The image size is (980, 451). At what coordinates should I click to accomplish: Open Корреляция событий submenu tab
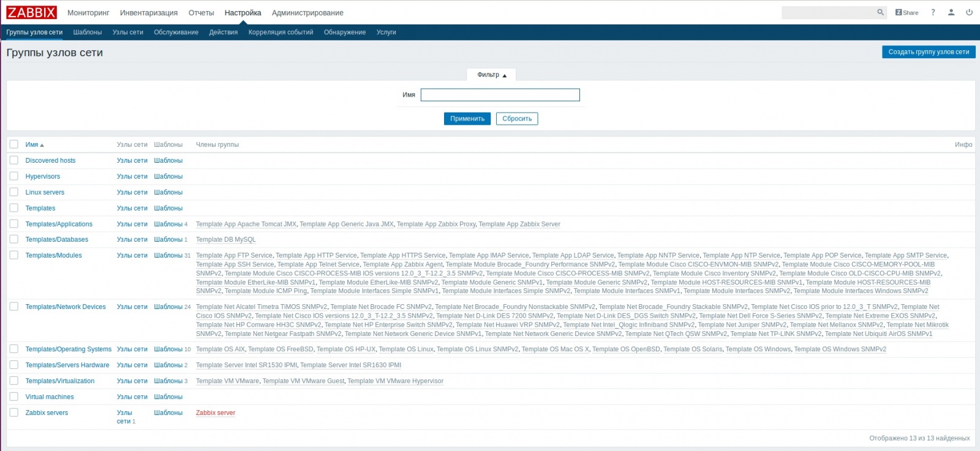(x=281, y=32)
